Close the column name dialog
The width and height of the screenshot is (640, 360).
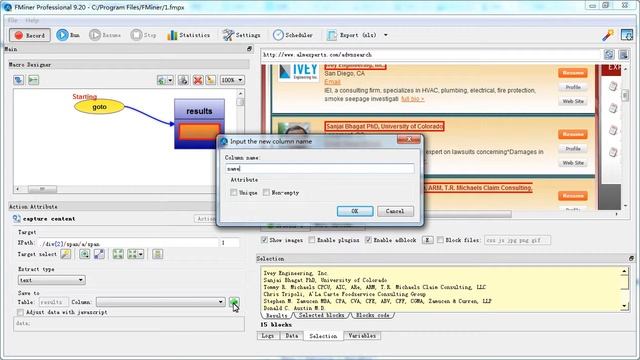click(409, 140)
